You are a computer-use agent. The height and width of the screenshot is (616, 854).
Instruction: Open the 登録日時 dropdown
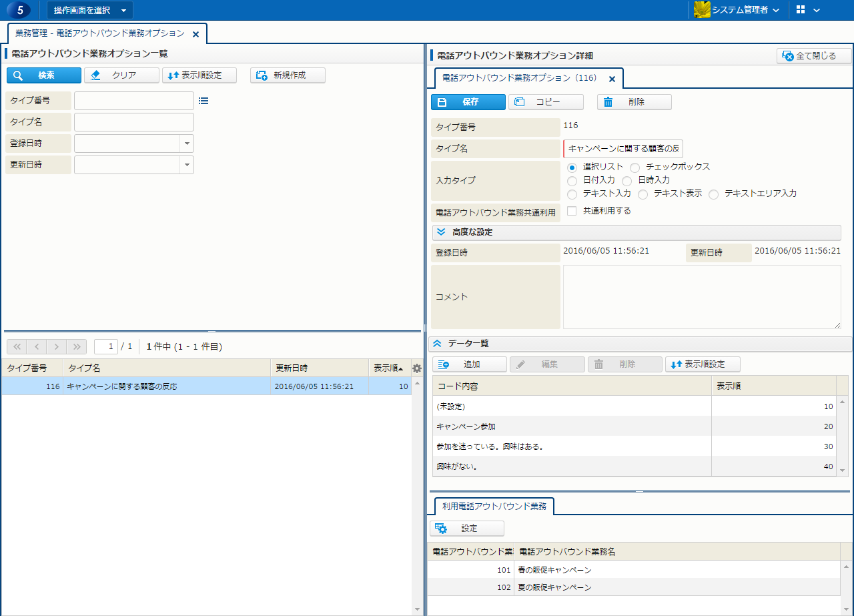[186, 143]
